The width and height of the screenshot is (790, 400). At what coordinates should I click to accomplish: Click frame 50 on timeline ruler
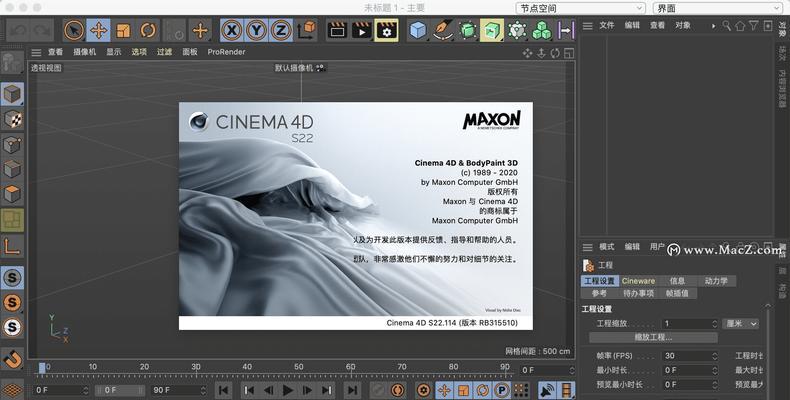click(299, 367)
